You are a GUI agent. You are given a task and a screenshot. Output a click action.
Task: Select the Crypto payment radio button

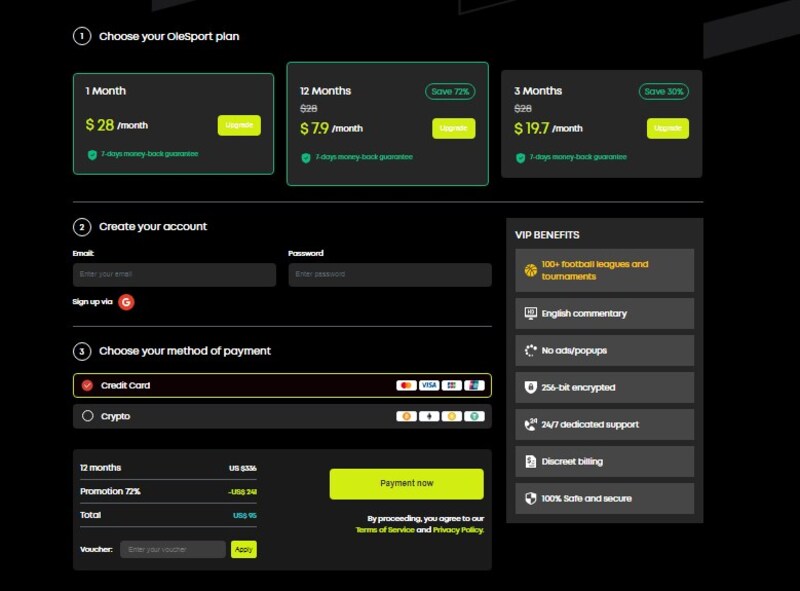(x=88, y=416)
